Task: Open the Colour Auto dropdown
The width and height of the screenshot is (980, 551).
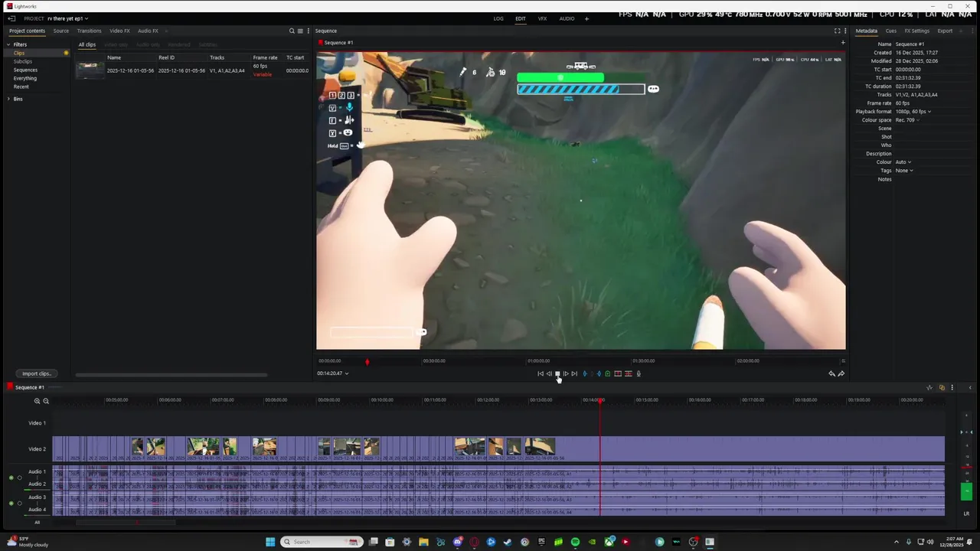Action: pyautogui.click(x=903, y=162)
